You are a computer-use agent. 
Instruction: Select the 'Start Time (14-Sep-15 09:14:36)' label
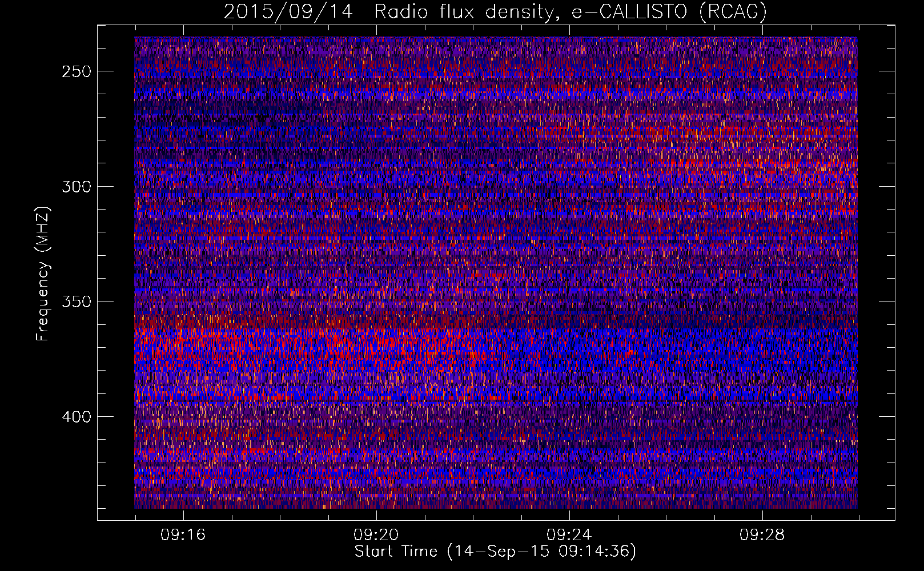pyautogui.click(x=495, y=552)
